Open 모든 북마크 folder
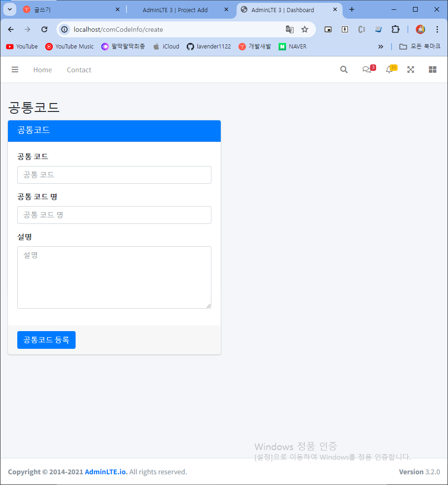The image size is (448, 485). pos(420,46)
